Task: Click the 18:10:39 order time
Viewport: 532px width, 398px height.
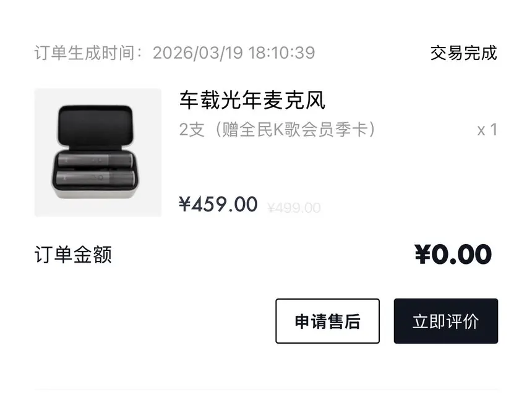Action: (281, 53)
